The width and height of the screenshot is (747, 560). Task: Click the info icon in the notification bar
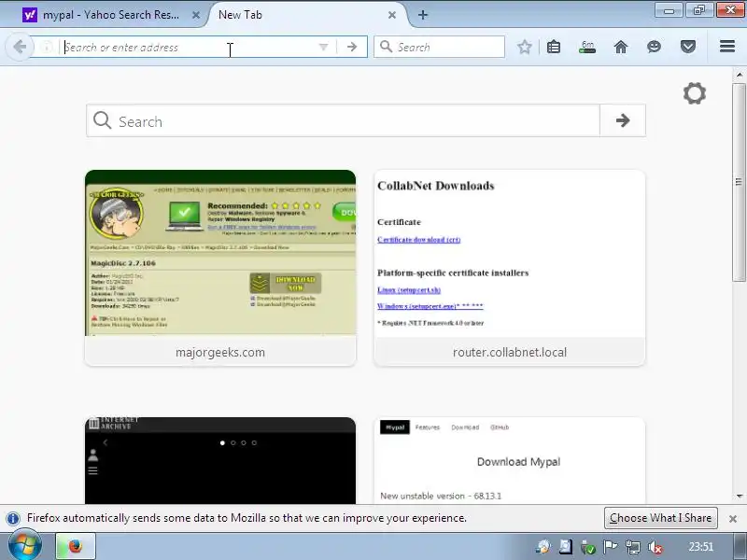13,518
